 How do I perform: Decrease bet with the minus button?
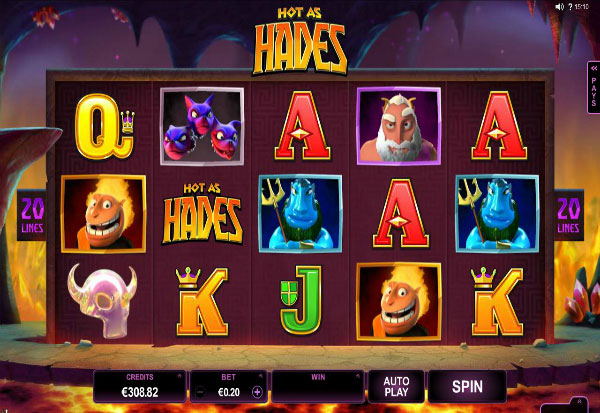(x=199, y=392)
